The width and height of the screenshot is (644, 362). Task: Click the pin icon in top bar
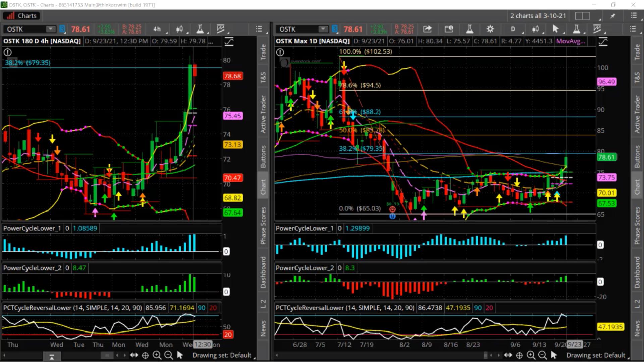pos(613,16)
